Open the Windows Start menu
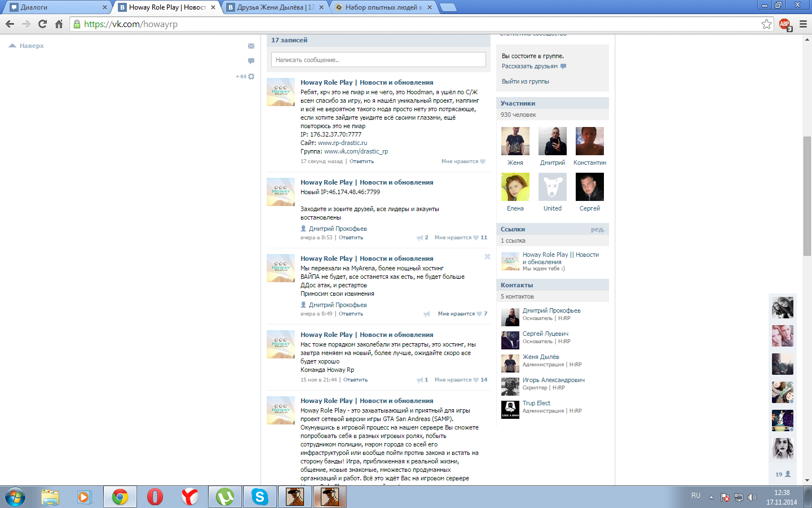 coord(15,497)
